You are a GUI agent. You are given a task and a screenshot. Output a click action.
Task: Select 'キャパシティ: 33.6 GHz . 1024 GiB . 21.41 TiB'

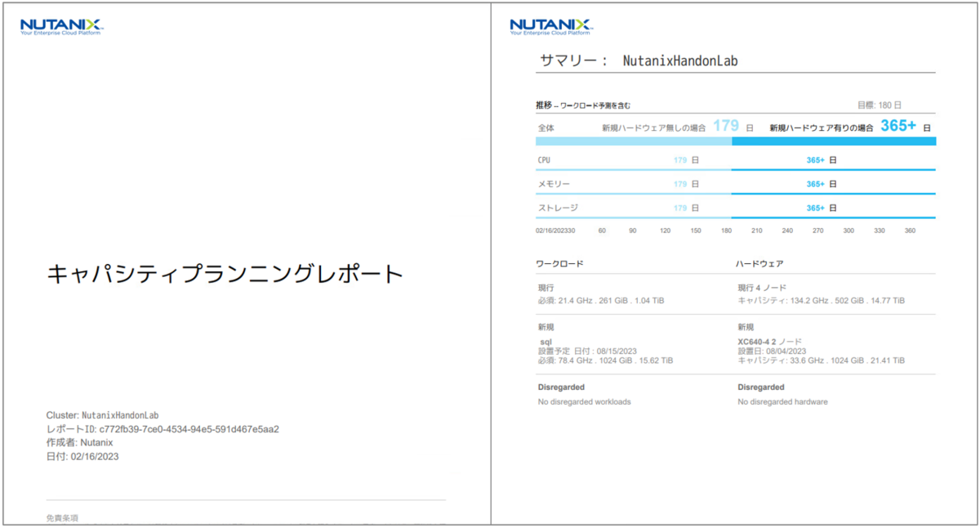(821, 360)
